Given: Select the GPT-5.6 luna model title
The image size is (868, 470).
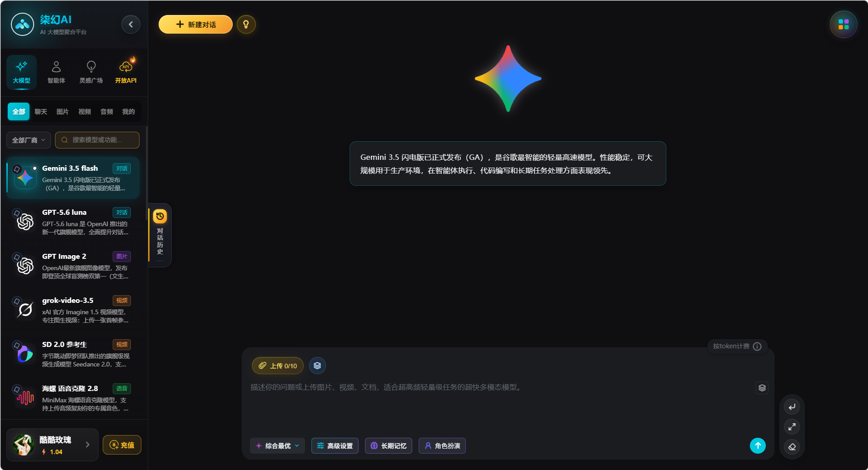Looking at the screenshot, I should click(64, 212).
